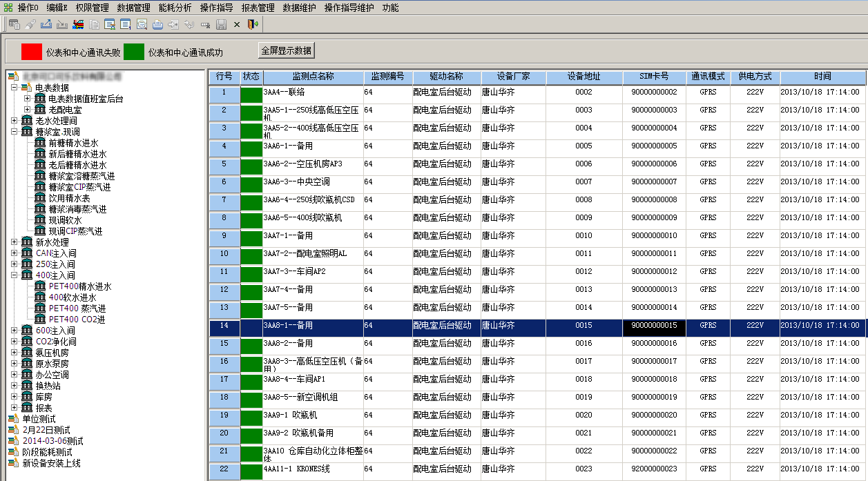Screen dimensions: 868x481
Task: Expand the CAN注入间 tree node
Action: click(x=15, y=253)
